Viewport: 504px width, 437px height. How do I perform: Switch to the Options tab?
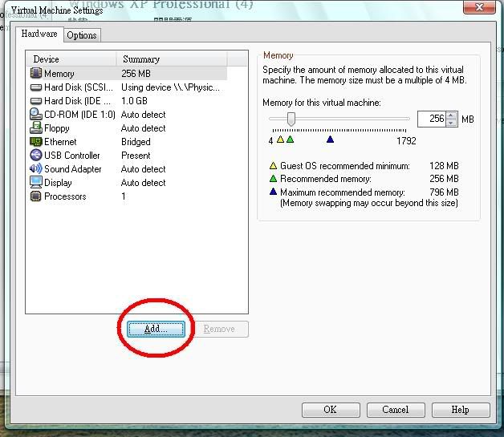coord(82,35)
